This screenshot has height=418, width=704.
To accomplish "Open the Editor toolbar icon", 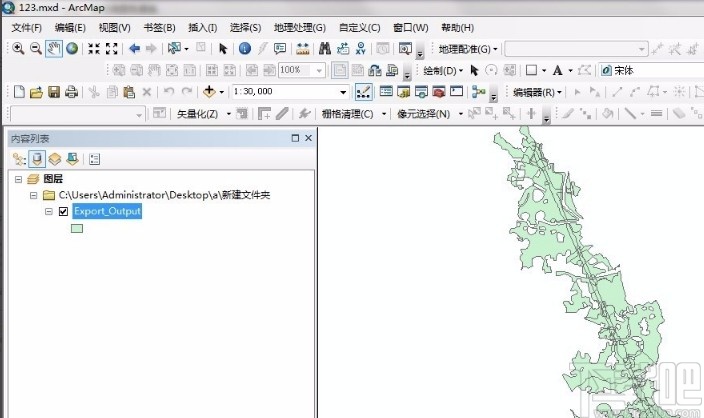I will pos(363,92).
